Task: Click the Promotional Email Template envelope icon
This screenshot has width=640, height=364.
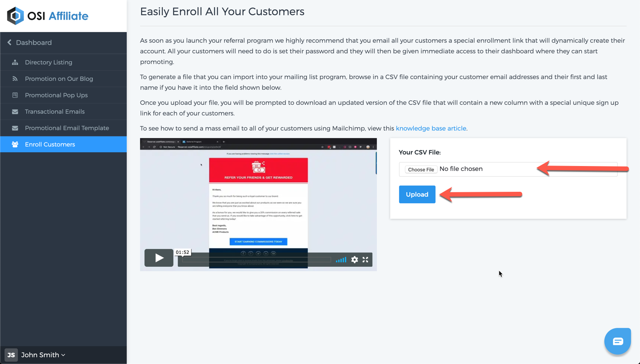Action: point(15,128)
